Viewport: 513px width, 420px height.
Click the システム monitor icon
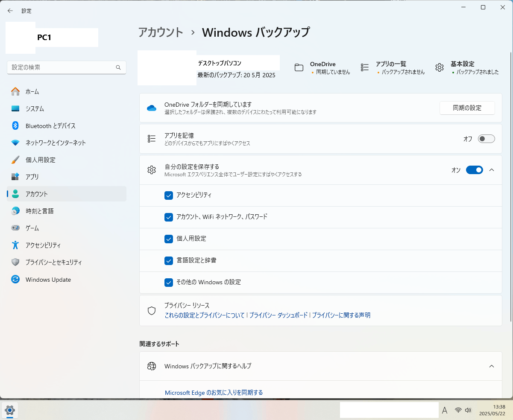tap(15, 108)
